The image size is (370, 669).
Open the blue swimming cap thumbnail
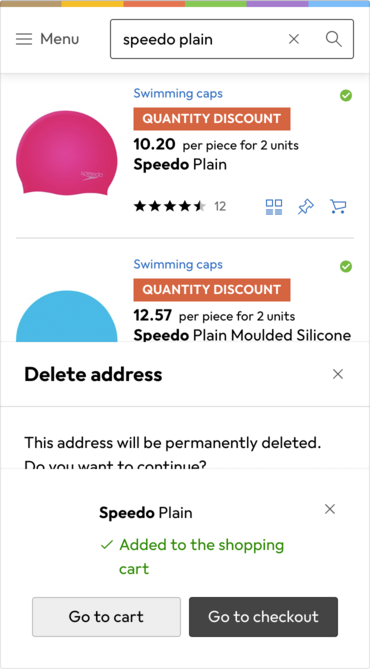point(67,316)
